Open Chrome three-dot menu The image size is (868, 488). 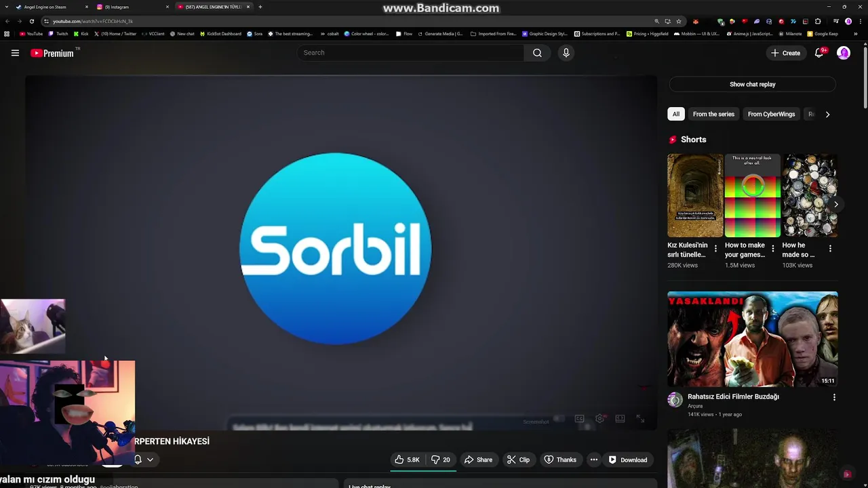859,21
